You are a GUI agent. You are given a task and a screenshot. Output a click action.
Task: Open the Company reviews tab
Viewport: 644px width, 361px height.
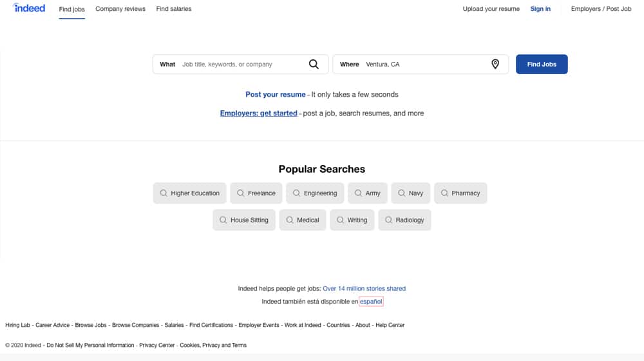pos(120,8)
